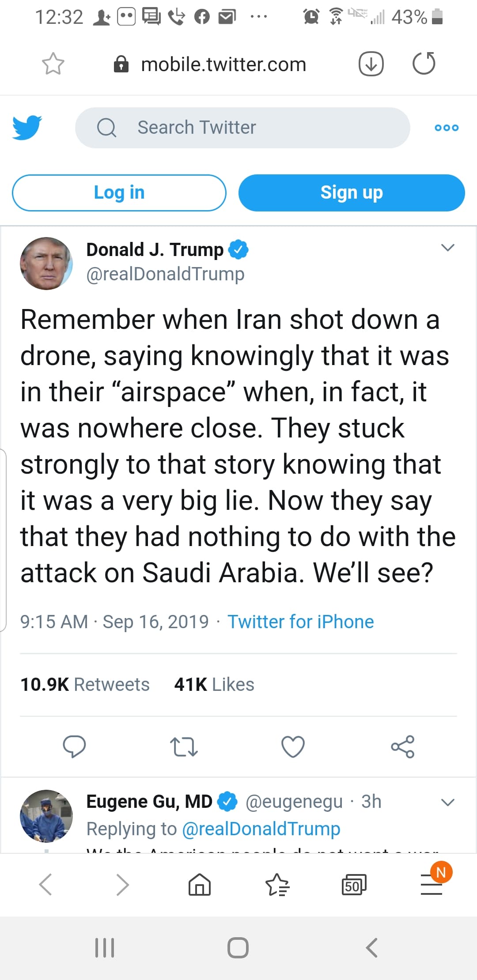Open browser bookmarks list icon
477x980 pixels.
tap(277, 885)
